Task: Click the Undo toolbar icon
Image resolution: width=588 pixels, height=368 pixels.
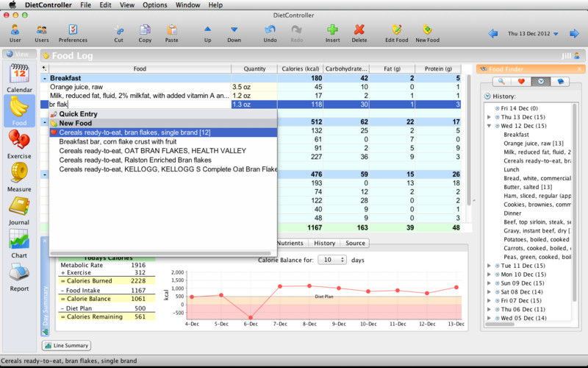Action: point(270,33)
